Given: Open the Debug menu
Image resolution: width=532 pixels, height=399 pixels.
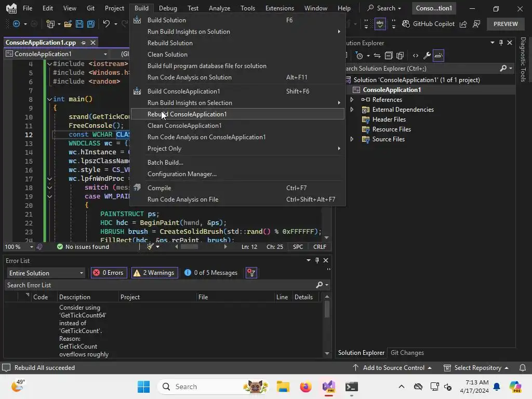Looking at the screenshot, I should [168, 8].
